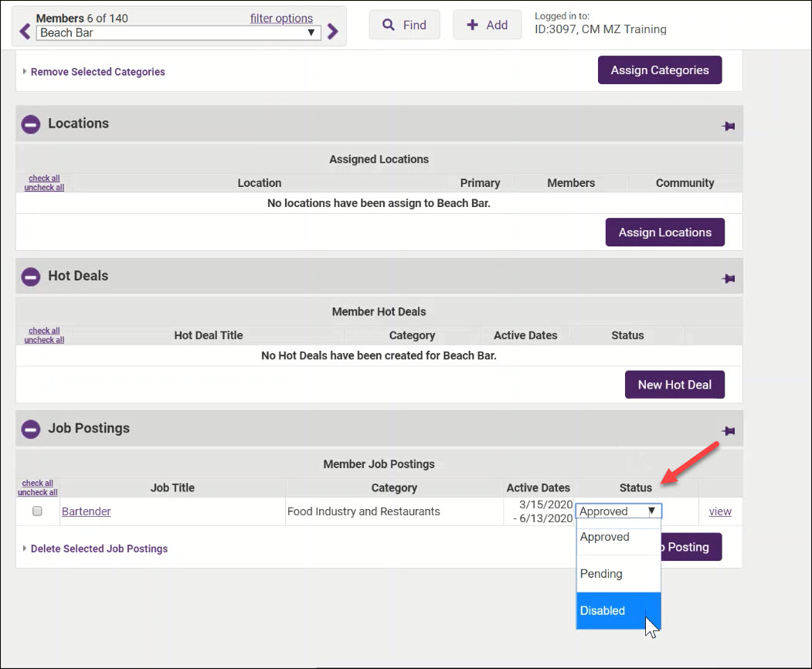The height and width of the screenshot is (669, 812).
Task: Pin the Hot Deals section
Action: [x=728, y=278]
